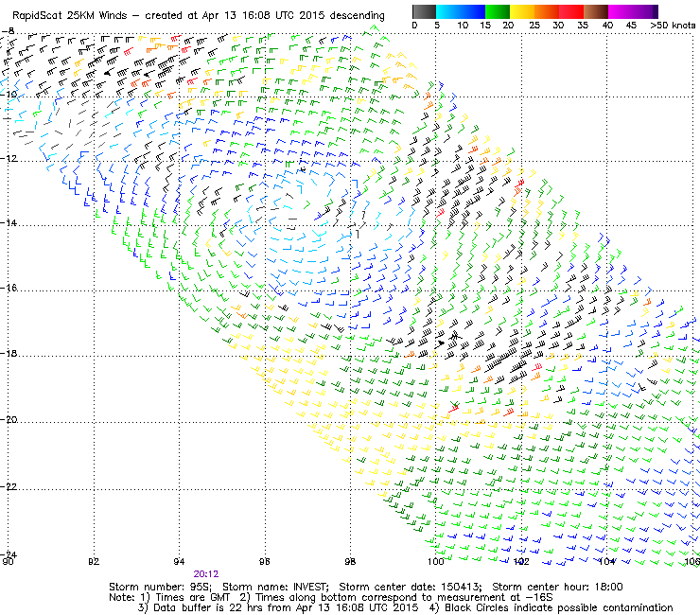Click the '96' longitude axis label

(265, 561)
